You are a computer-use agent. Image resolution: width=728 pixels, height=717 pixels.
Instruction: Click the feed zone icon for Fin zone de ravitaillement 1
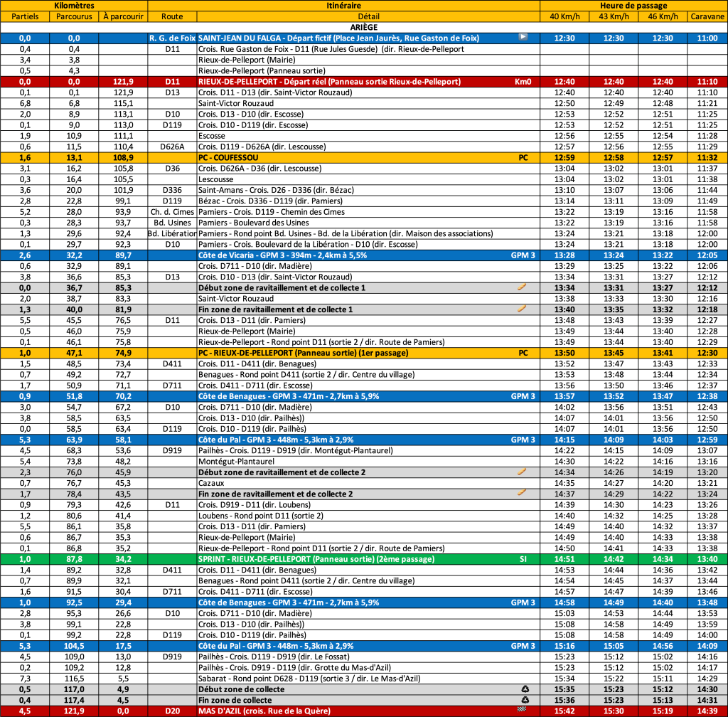[523, 309]
